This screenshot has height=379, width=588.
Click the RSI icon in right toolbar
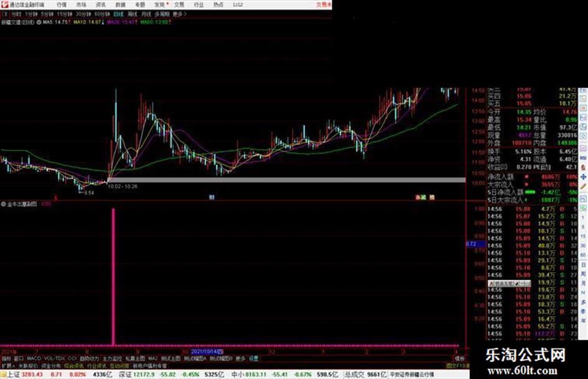point(583,158)
